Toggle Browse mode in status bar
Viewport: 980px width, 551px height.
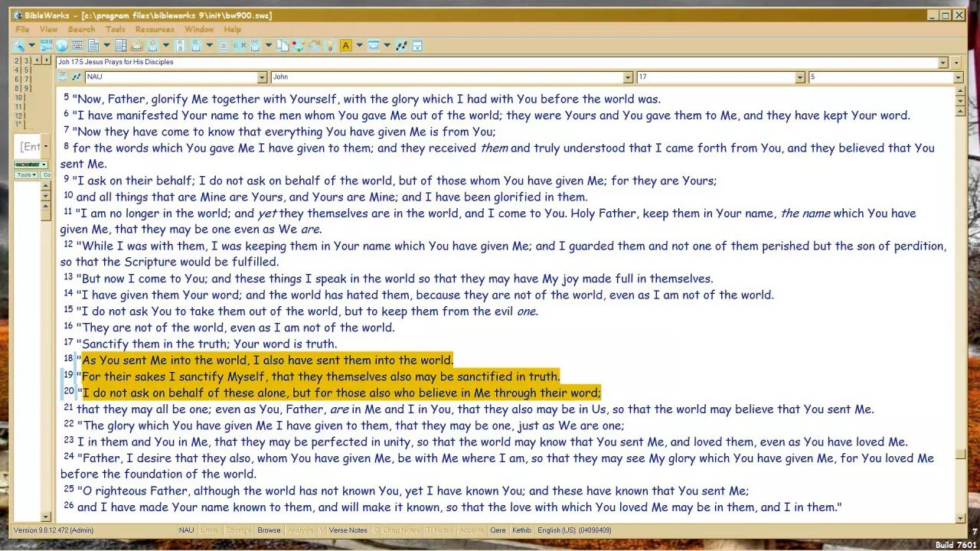[269, 530]
